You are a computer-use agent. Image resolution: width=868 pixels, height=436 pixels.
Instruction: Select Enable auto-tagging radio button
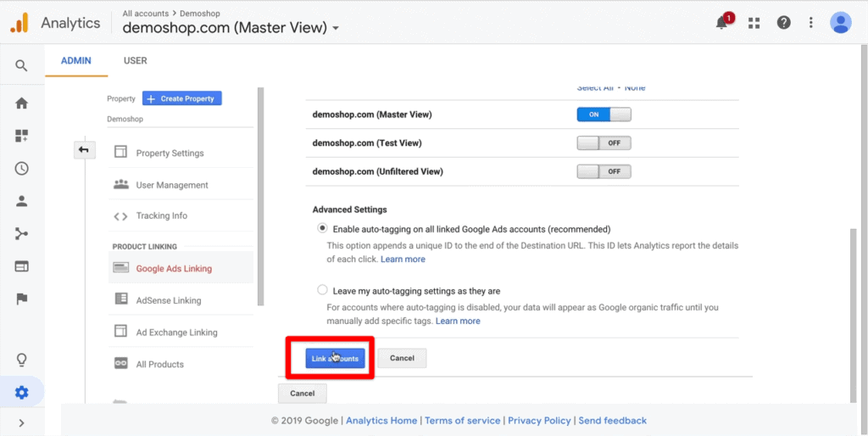pos(322,228)
